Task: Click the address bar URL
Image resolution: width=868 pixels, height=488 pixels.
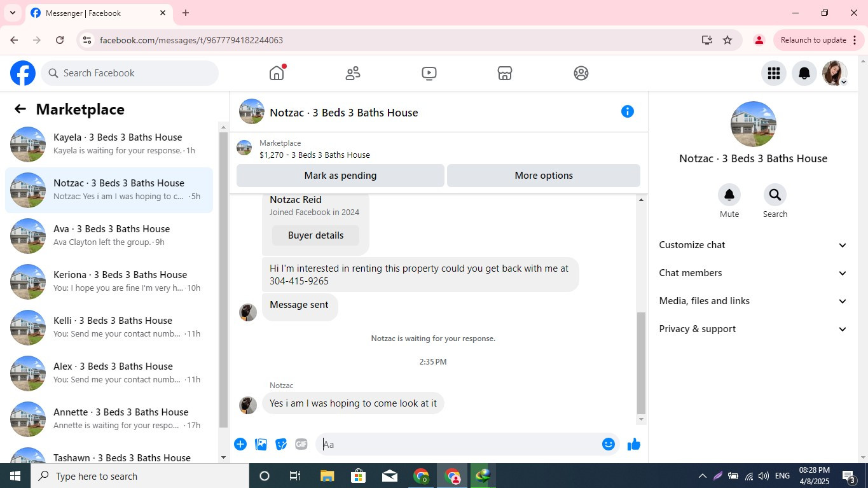Action: pos(191,40)
